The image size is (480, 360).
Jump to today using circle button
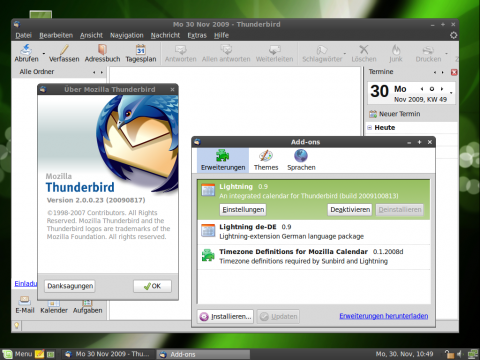432,89
